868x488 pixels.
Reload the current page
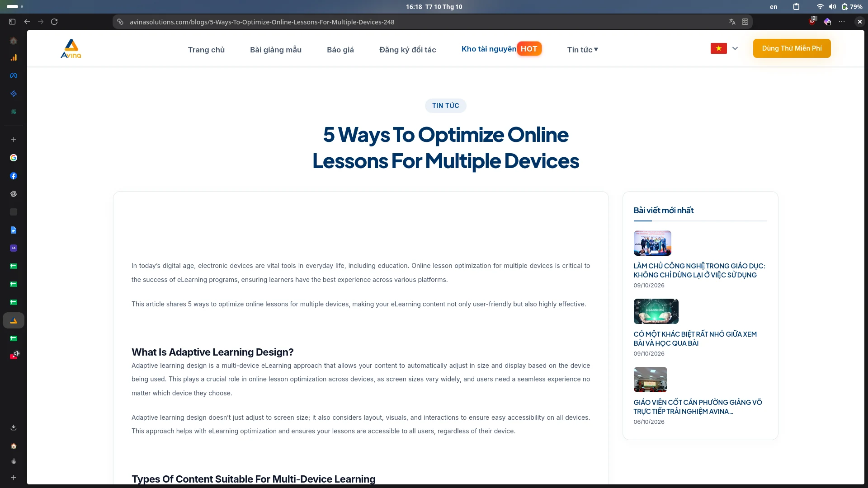[54, 22]
